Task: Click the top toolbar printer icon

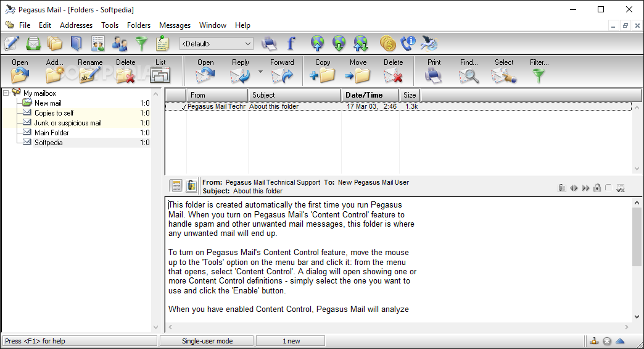Action: coord(269,43)
